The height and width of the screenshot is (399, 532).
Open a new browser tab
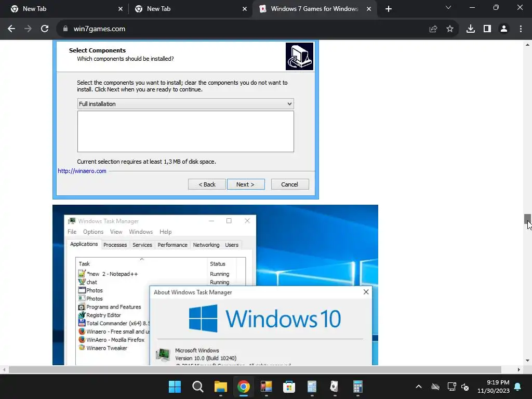coord(389,9)
